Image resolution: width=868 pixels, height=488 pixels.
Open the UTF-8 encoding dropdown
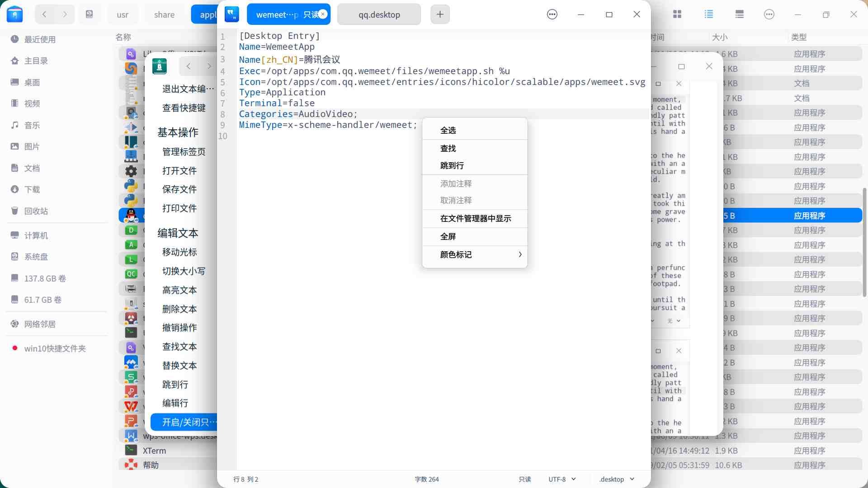click(562, 479)
